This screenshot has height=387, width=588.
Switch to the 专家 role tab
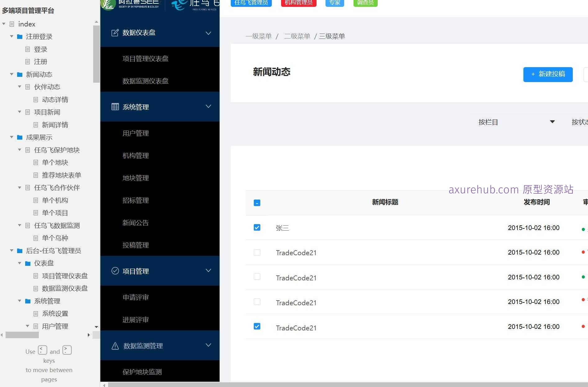point(335,2)
